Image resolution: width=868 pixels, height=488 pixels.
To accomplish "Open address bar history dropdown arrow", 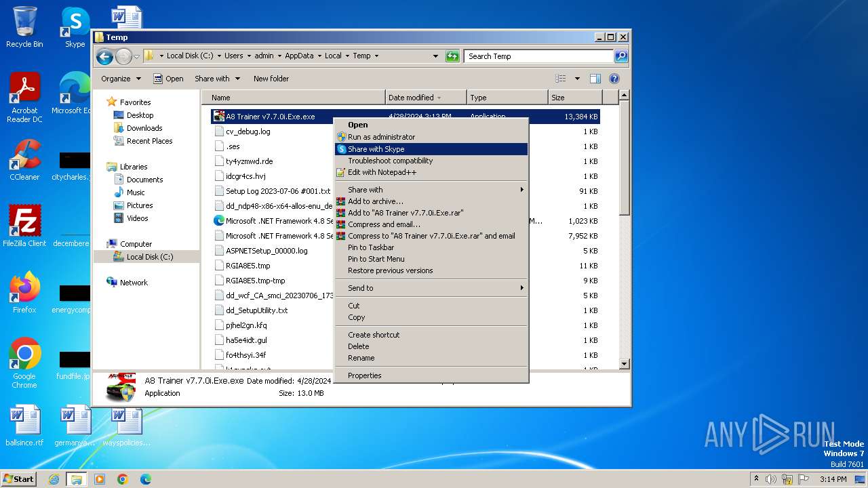I will (x=435, y=56).
